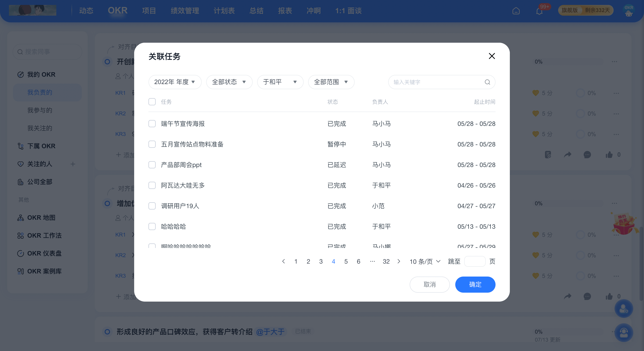Open the 10 条/页 page size dropdown
644x351 pixels.
coord(425,262)
